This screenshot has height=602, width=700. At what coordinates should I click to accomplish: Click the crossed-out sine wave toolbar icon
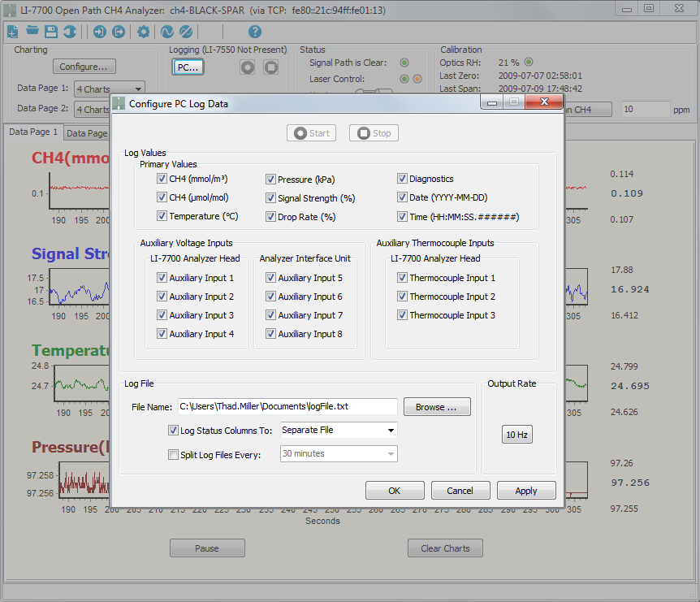pyautogui.click(x=186, y=32)
